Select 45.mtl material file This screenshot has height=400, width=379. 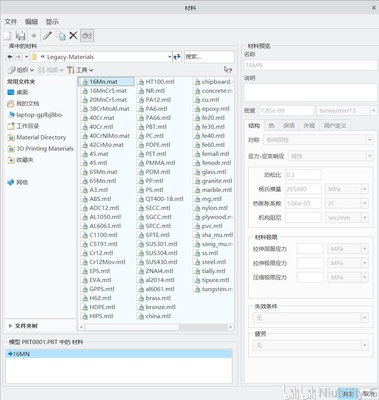click(x=94, y=163)
